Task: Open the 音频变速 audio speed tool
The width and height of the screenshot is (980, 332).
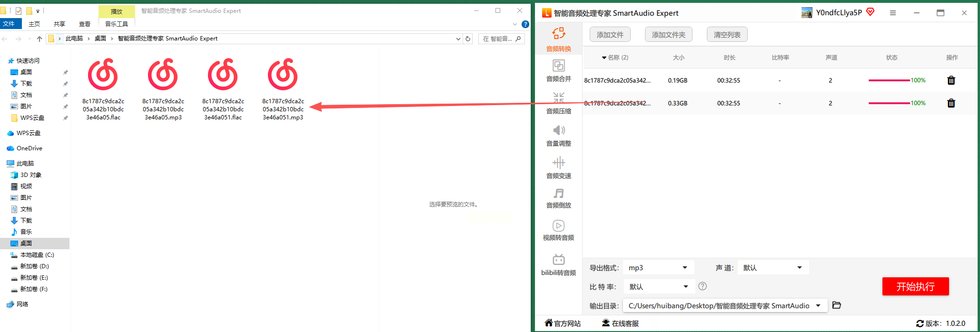Action: click(x=558, y=167)
